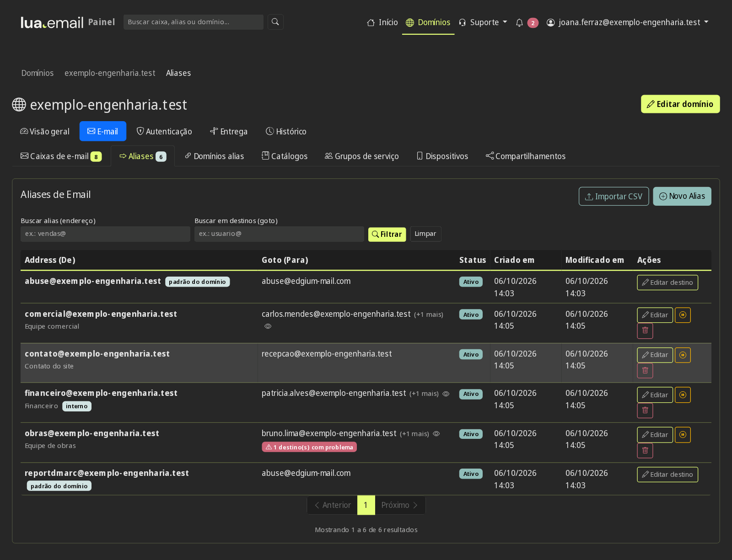This screenshot has width=732, height=560.
Task: Edit the comercial@ alias
Action: 655,315
